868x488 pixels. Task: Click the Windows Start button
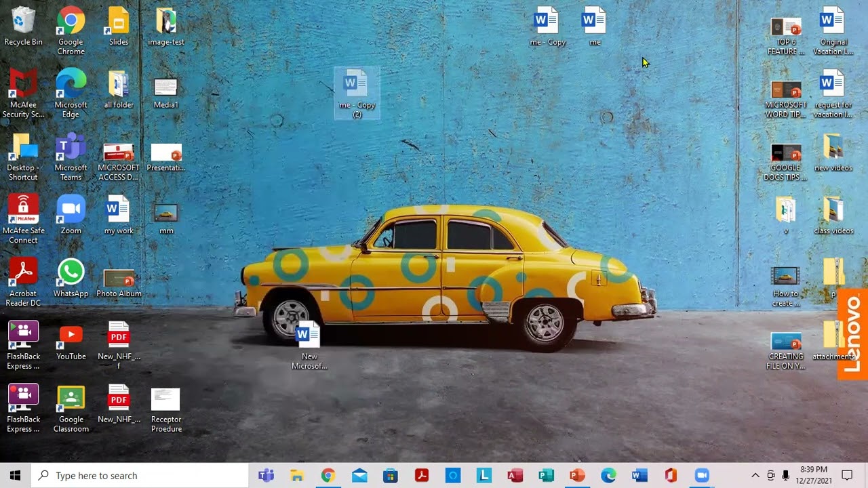click(x=16, y=476)
